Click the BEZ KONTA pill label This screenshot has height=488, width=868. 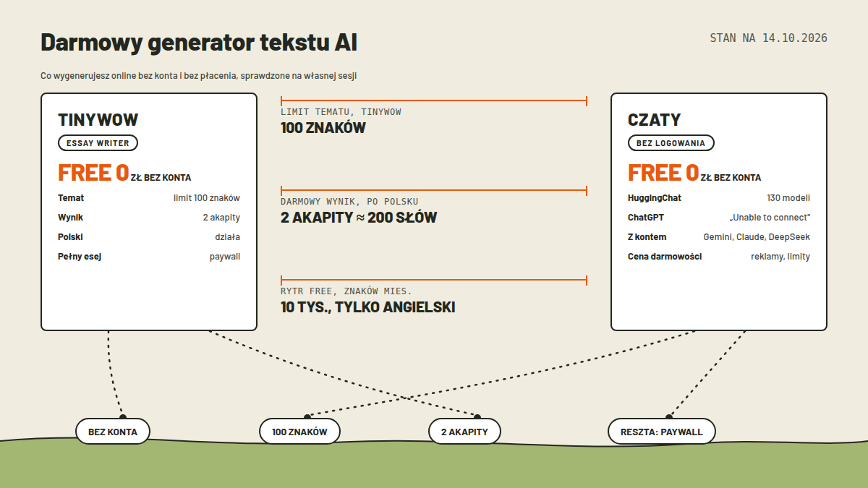pos(113,432)
